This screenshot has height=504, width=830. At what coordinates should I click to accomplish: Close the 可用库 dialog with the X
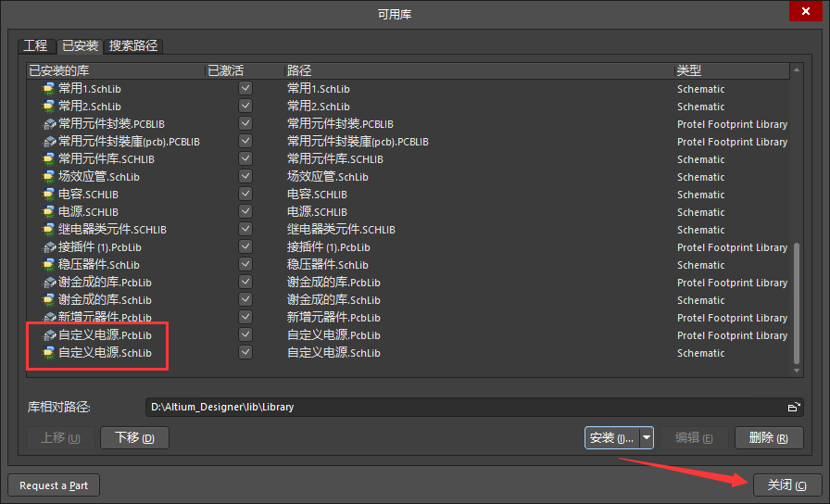coord(806,11)
